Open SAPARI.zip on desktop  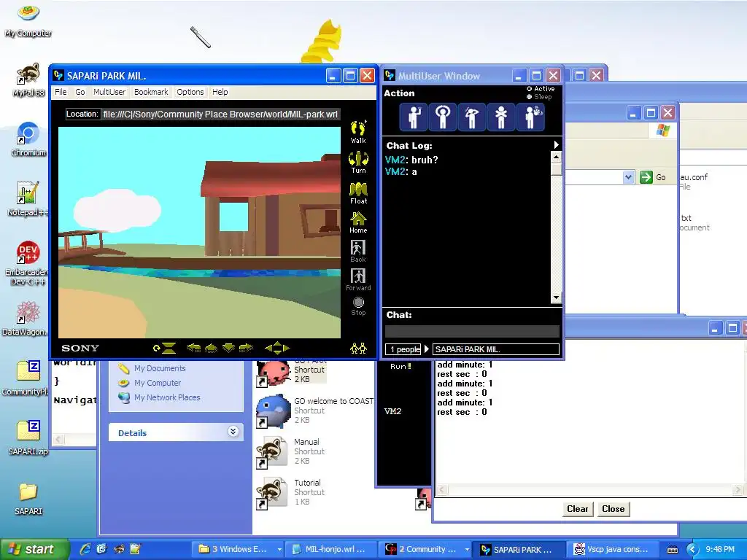click(28, 437)
